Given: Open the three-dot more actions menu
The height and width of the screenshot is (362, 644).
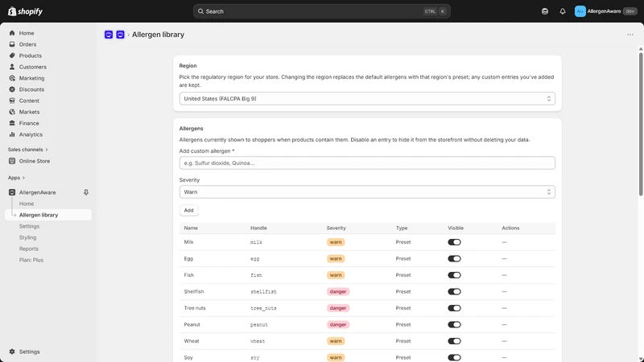Looking at the screenshot, I should [630, 35].
